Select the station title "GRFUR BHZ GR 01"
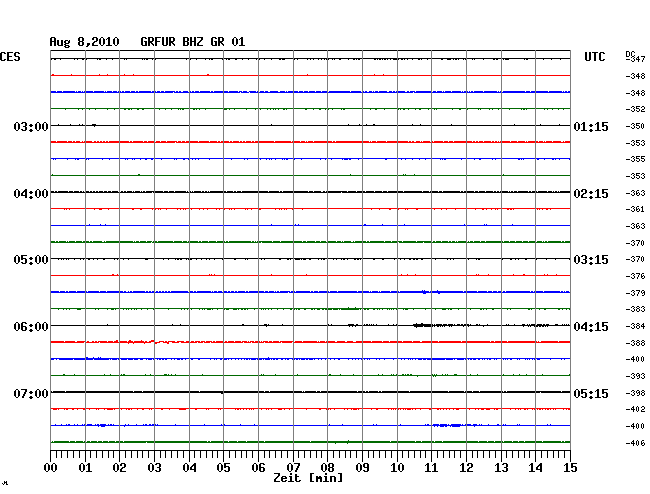The width and height of the screenshot is (650, 494). (193, 42)
